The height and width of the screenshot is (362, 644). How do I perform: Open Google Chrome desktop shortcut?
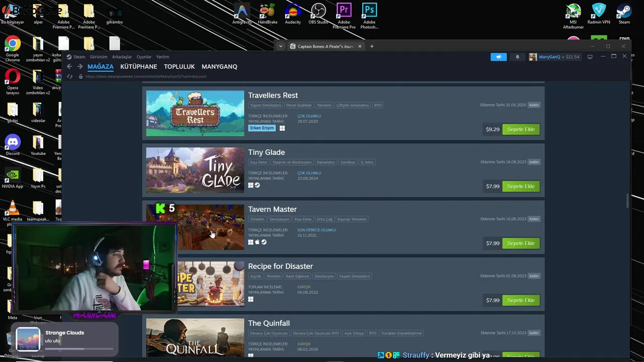(x=13, y=48)
